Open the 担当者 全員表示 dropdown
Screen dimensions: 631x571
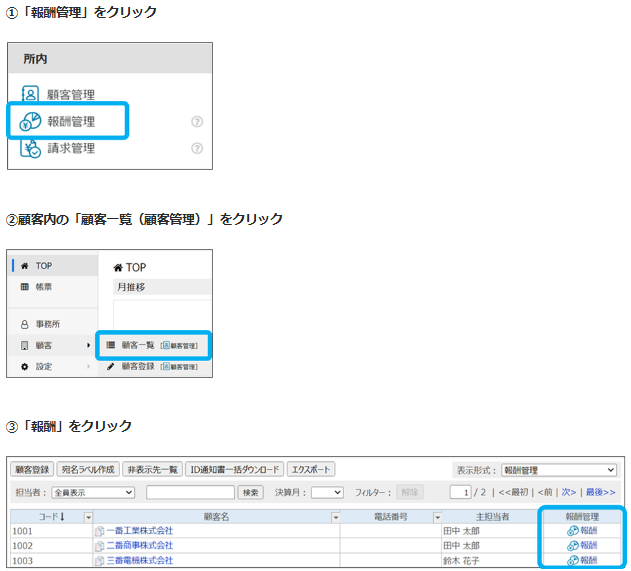92,492
